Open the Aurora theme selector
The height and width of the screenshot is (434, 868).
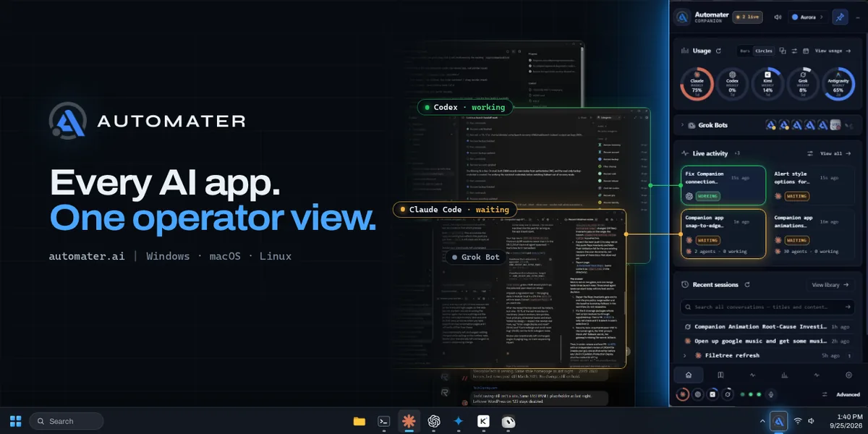coord(808,17)
